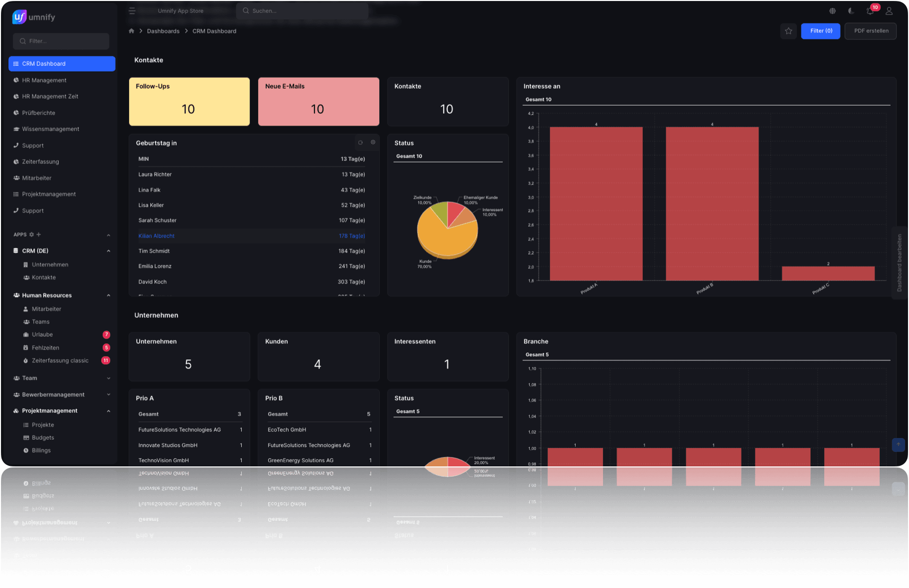Viewport: 909px width, 588px height.
Task: Toggle dark mode moon icon
Action: coord(851,11)
